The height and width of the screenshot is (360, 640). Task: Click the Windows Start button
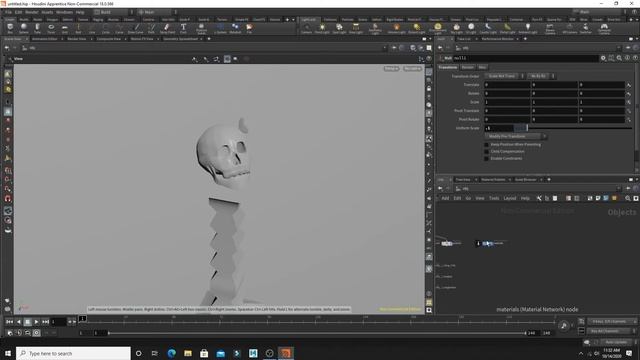pos(8,353)
